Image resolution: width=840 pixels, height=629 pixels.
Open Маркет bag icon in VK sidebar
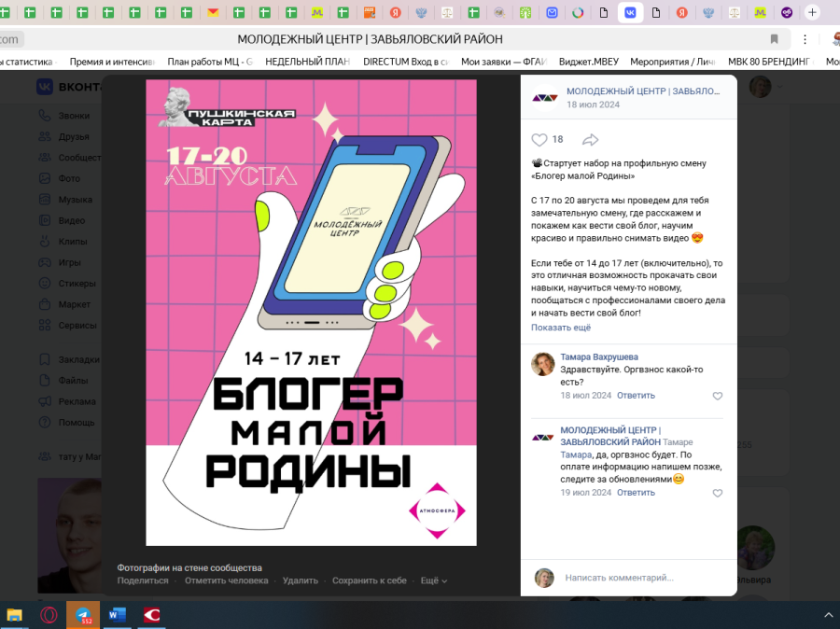(x=45, y=304)
